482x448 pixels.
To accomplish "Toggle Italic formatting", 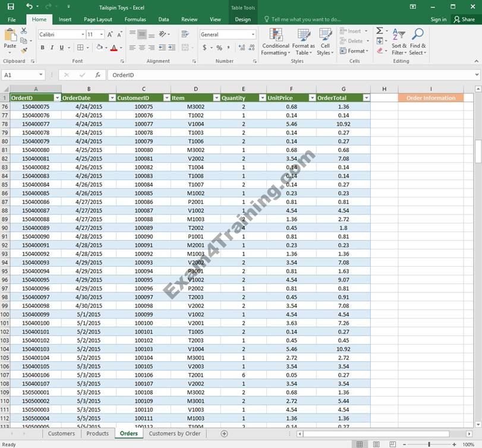I will pyautogui.click(x=52, y=48).
